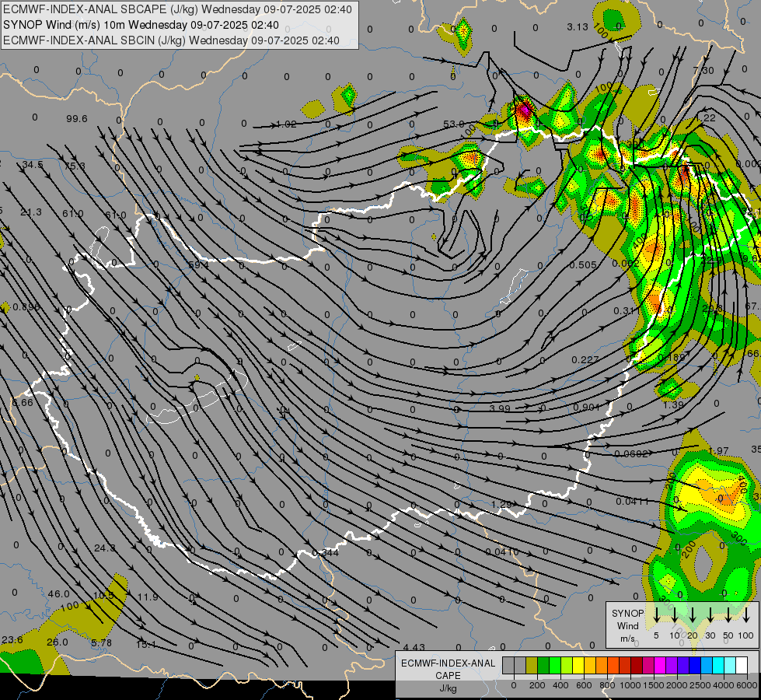
Task: Click the 30 label in wind legend
Action: coord(710,635)
